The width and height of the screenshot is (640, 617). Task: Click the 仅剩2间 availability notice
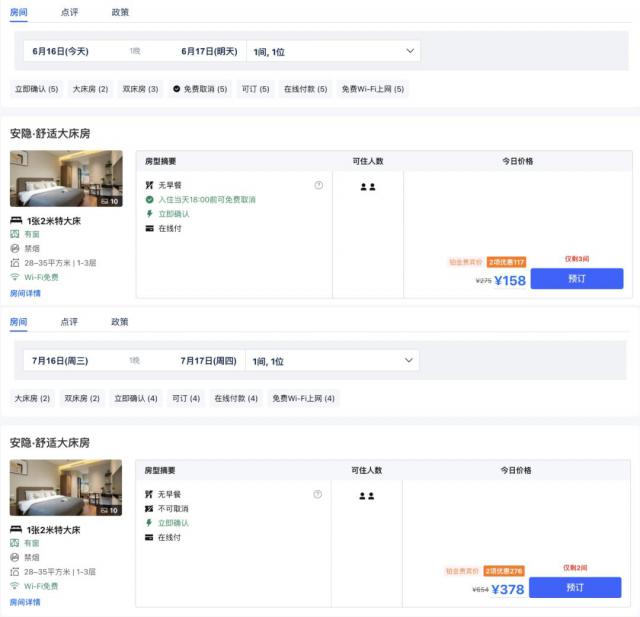(575, 568)
